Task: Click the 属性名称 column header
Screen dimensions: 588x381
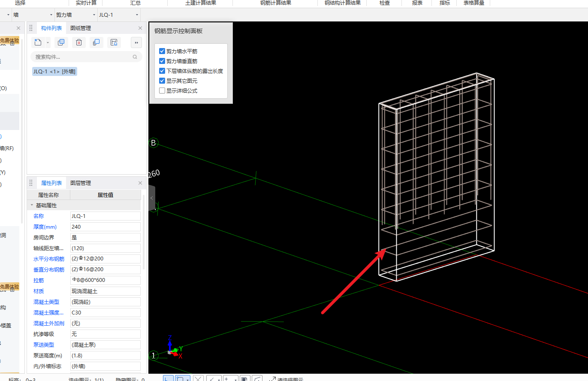Action: [x=48, y=195]
